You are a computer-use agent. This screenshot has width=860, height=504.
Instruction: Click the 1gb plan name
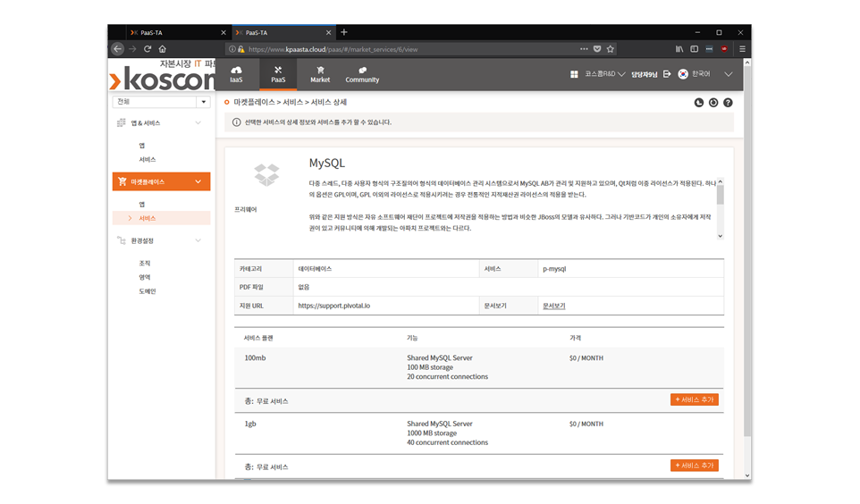(250, 424)
